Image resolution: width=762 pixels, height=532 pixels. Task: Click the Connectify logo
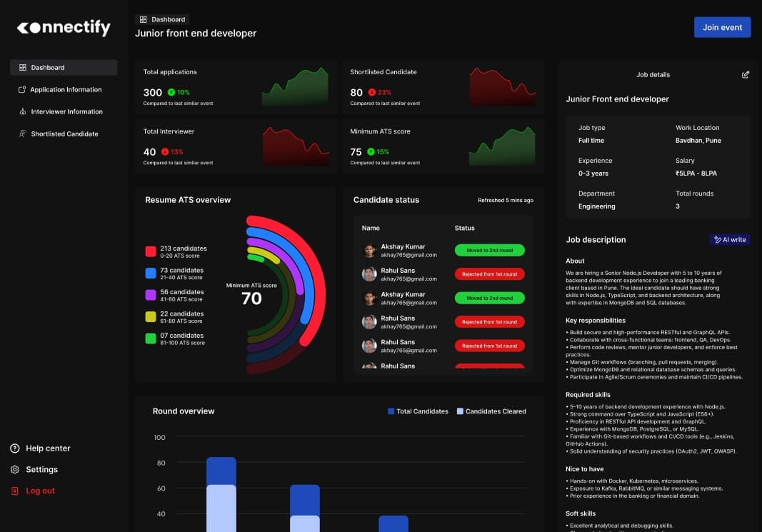point(63,27)
